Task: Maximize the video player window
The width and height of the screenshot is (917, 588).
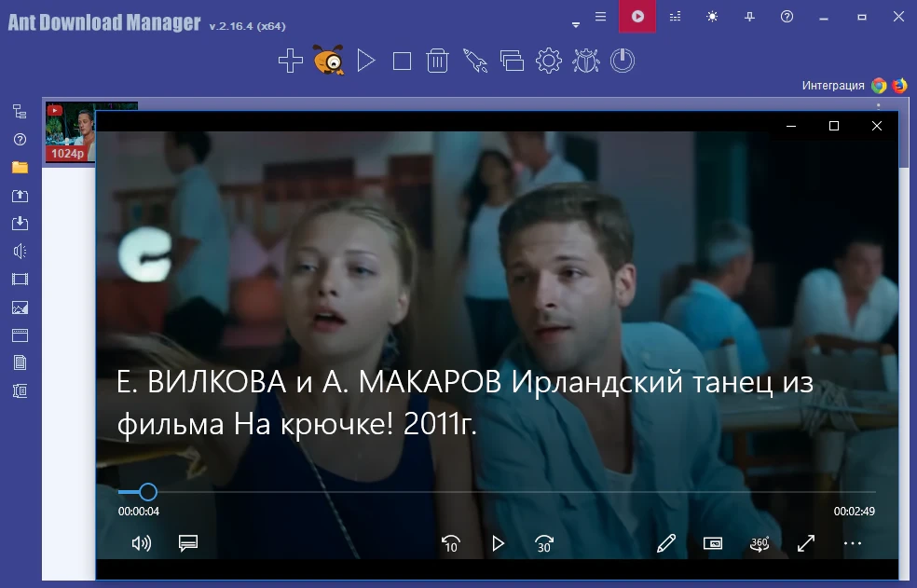Action: point(834,126)
